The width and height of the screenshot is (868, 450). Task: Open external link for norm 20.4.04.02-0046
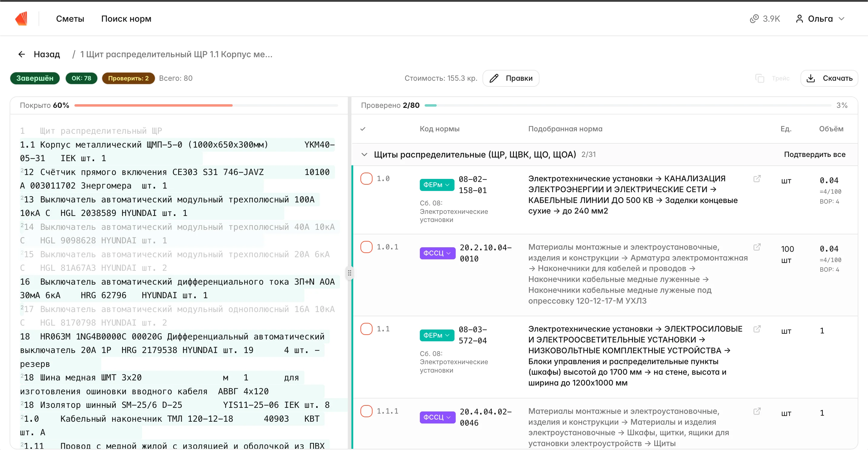[757, 411]
